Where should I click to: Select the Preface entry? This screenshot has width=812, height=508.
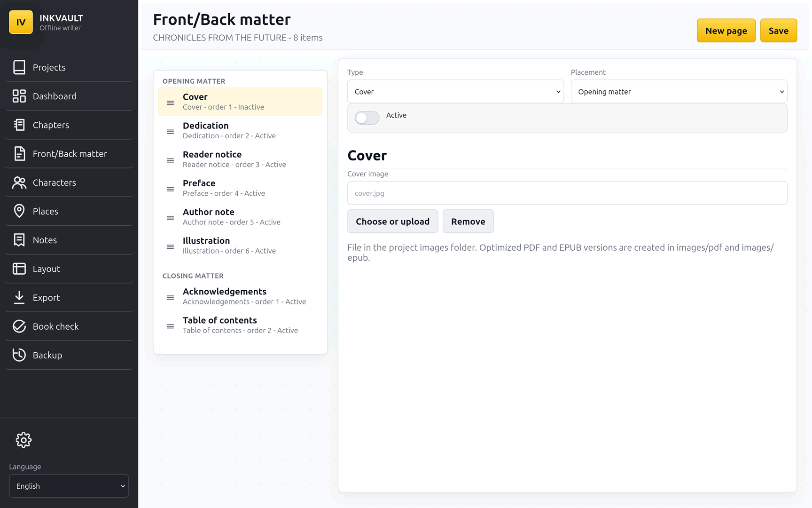point(240,188)
